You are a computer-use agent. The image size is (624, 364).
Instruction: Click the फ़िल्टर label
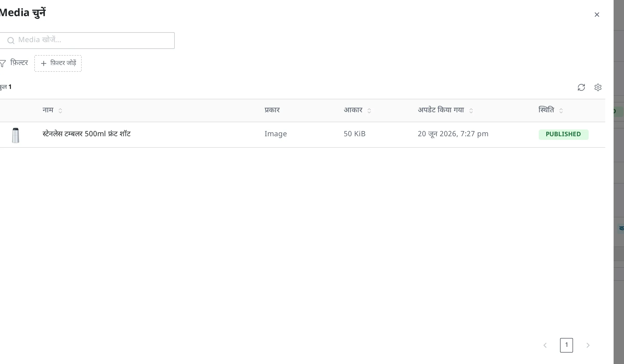pyautogui.click(x=19, y=63)
